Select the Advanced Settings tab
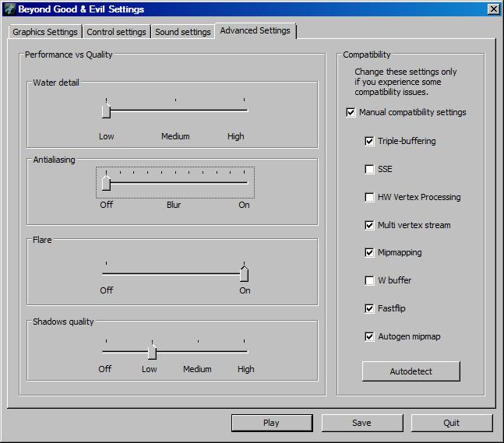Screen dimensions: 504x443 (x=256, y=30)
